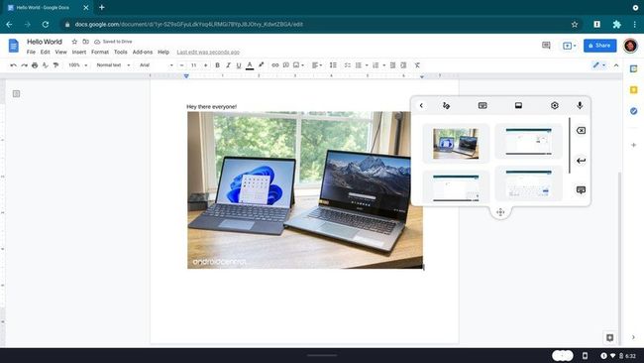Open the editing mode dropdown
The image size is (644, 363).
[x=599, y=64]
